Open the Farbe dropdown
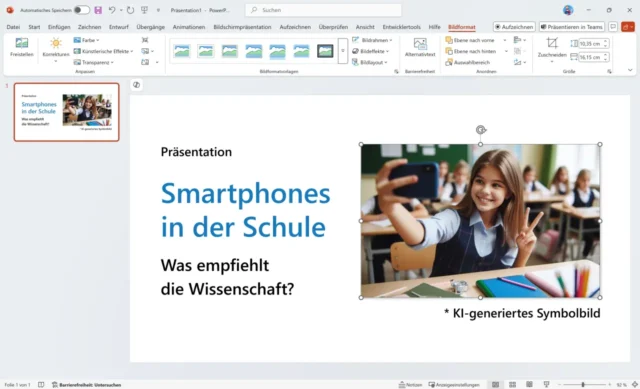The image size is (640, 389). pos(86,40)
